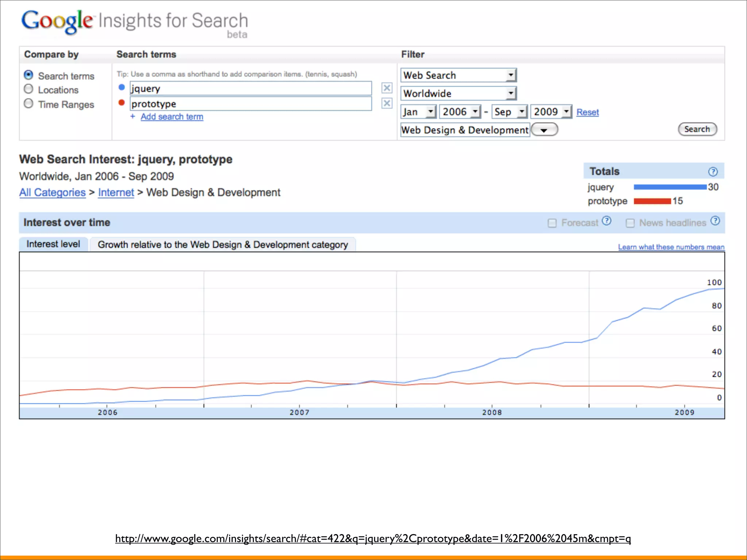Viewport: 747px width, 560px height.
Task: Click the jquery label in Totals
Action: tap(600, 187)
